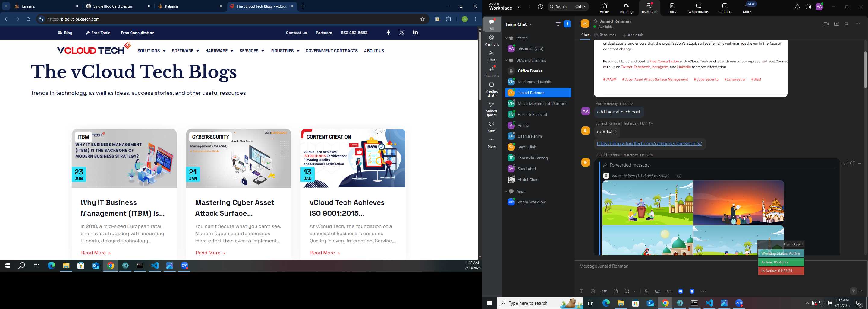
Task: Open the SERVICES dropdown menu
Action: click(x=252, y=51)
